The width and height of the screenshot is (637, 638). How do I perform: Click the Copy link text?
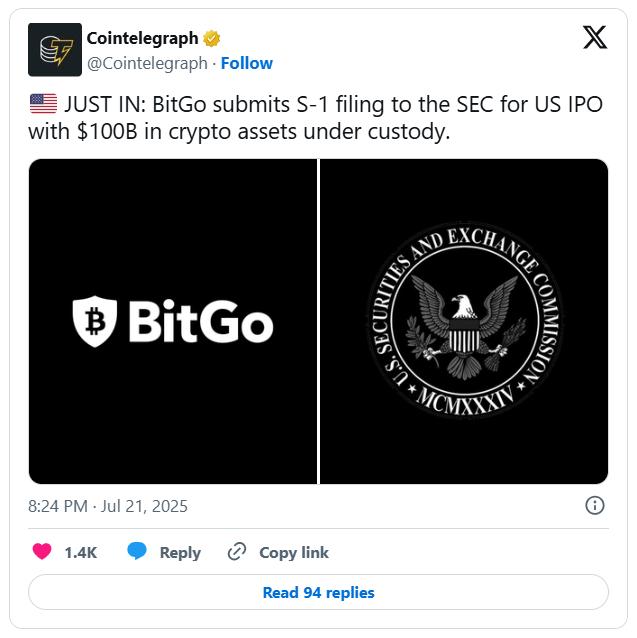(294, 553)
